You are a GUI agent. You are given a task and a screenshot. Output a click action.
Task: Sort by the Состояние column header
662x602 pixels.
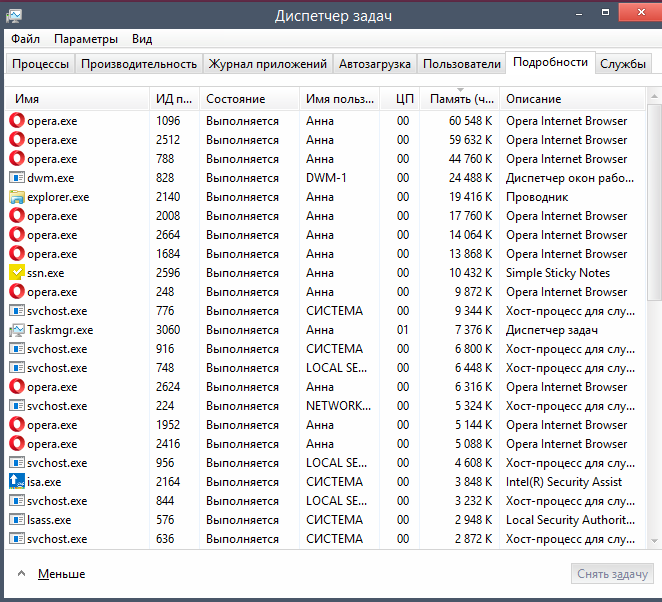coord(250,99)
